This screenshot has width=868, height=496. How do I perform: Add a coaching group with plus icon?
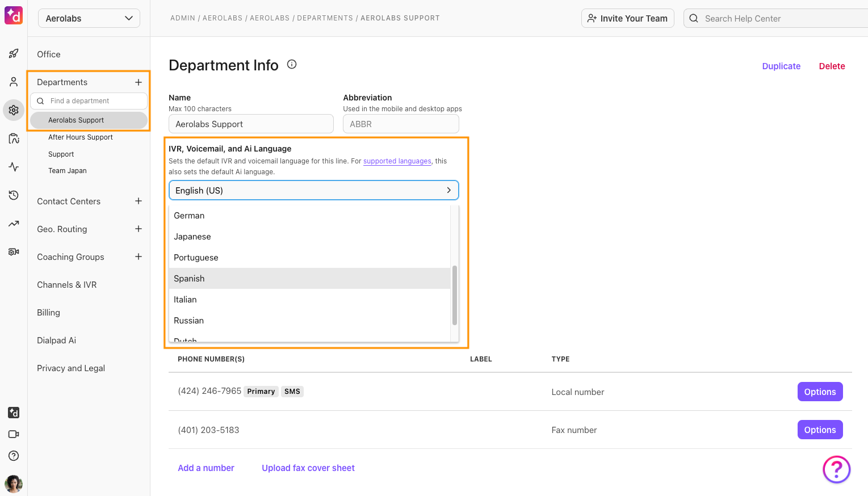pyautogui.click(x=138, y=257)
